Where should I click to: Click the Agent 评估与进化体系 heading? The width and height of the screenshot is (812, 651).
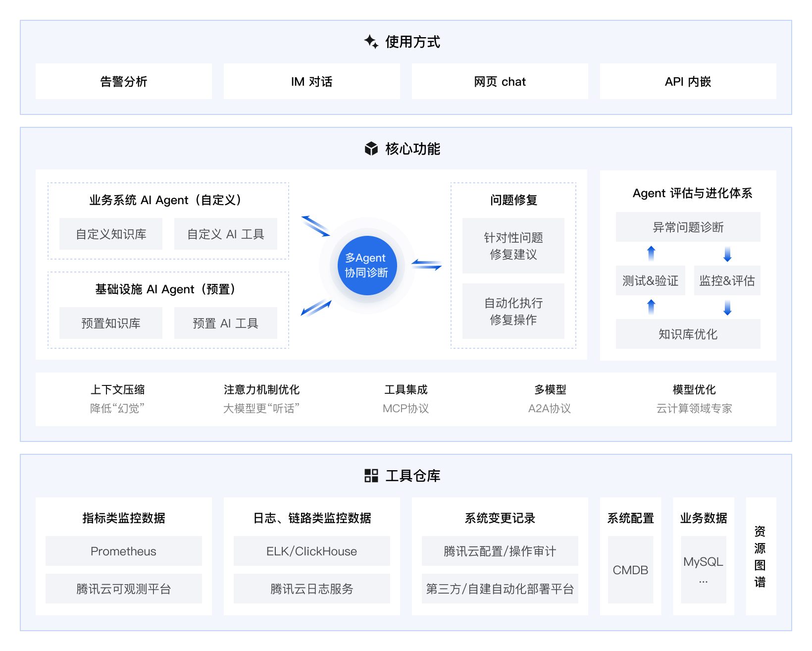click(x=692, y=193)
